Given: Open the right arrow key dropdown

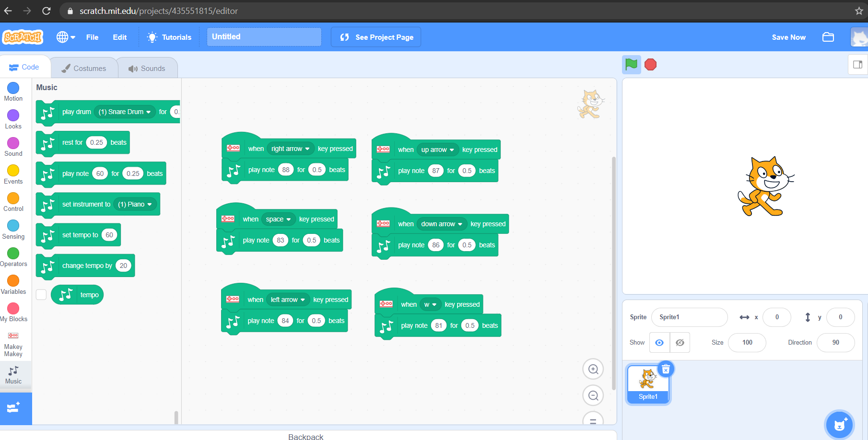Looking at the screenshot, I should tap(290, 149).
